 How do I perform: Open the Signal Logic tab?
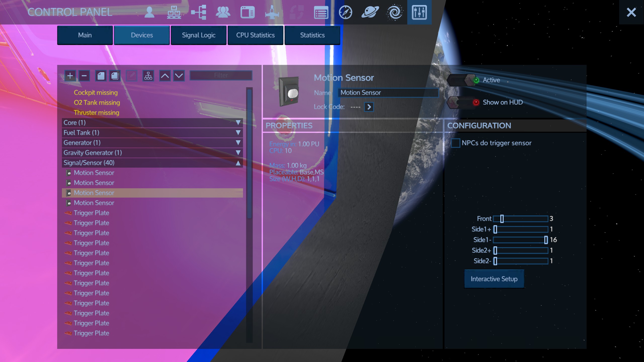pyautogui.click(x=199, y=35)
